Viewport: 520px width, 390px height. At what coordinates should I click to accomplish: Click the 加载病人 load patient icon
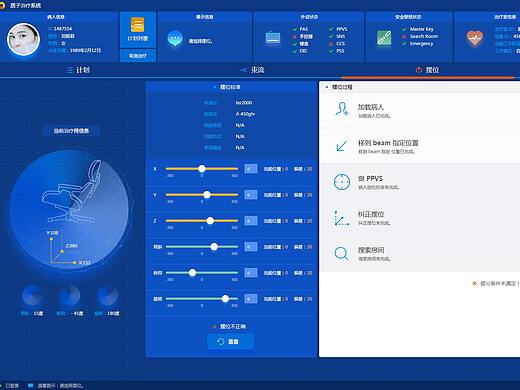point(342,109)
